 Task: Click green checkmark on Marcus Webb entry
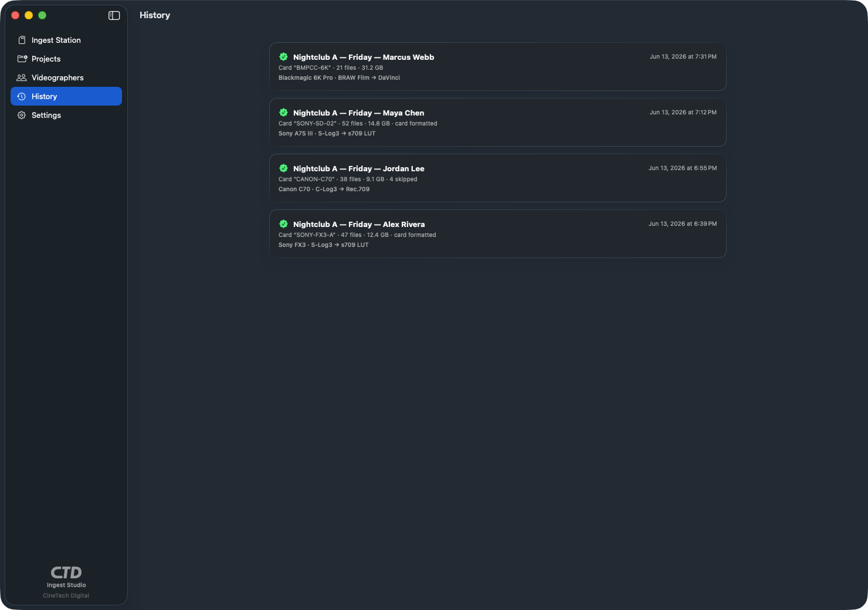tap(283, 57)
